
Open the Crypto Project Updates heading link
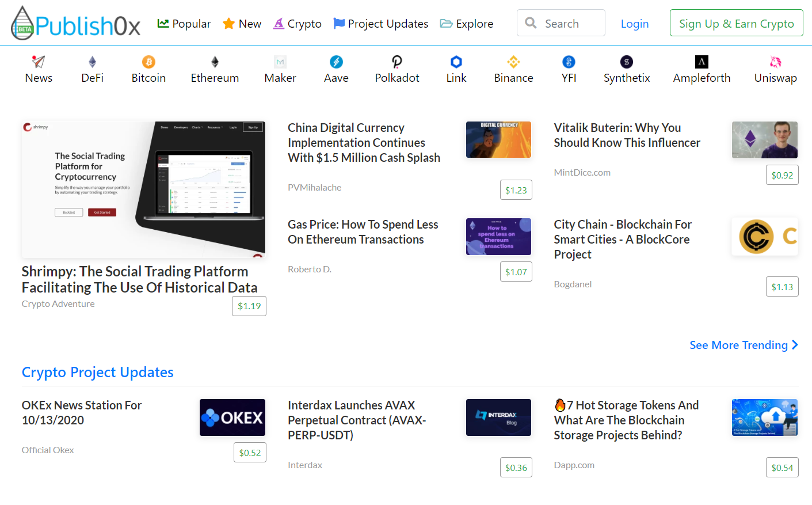[98, 373]
